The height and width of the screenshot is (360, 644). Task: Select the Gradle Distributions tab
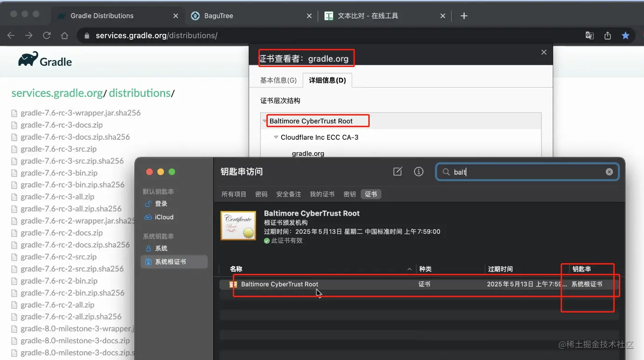click(x=117, y=16)
